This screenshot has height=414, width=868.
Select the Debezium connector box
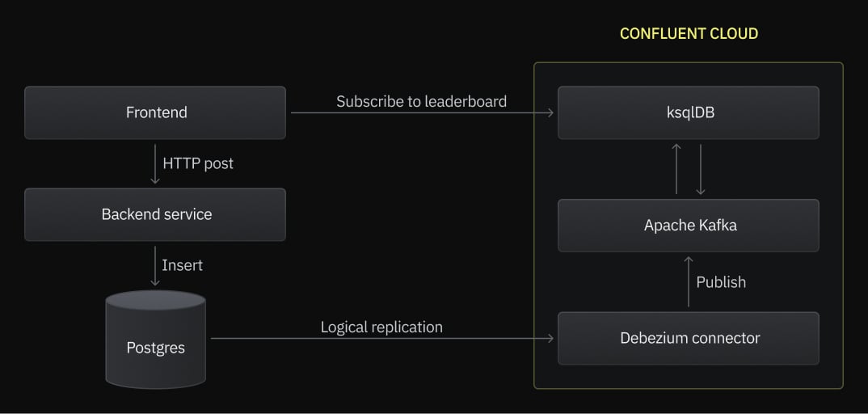coord(689,338)
